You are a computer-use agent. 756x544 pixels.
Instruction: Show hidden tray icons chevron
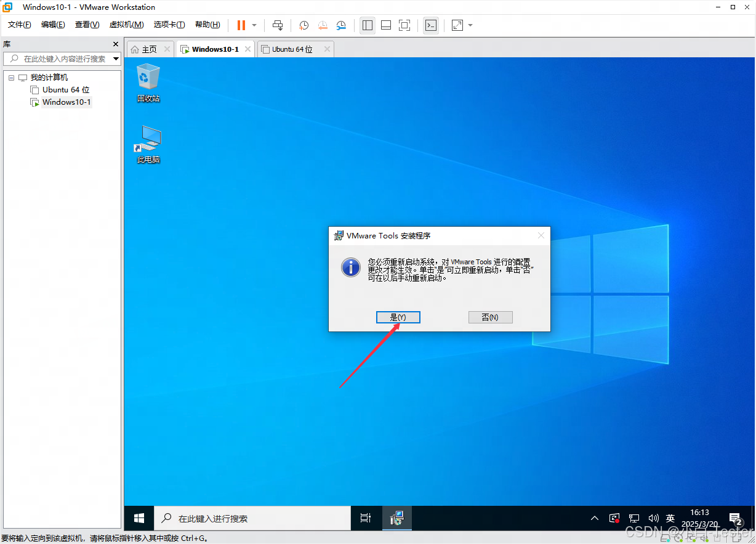(x=595, y=518)
